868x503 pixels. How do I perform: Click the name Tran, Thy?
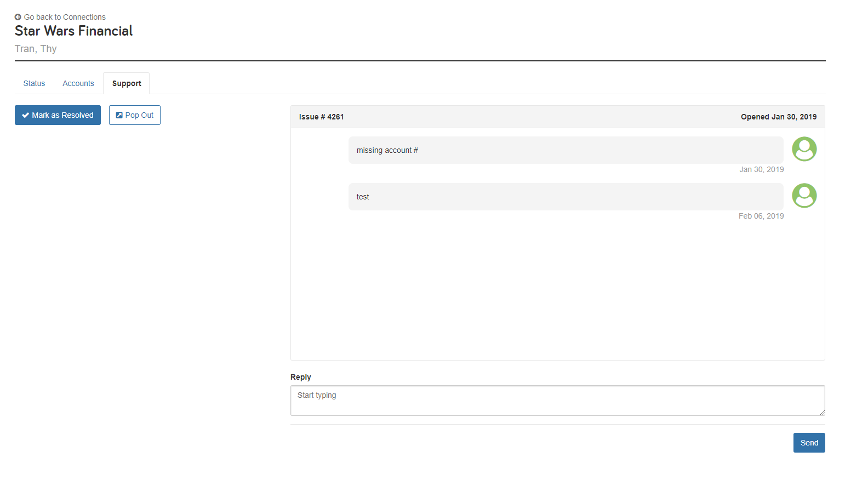(x=36, y=49)
